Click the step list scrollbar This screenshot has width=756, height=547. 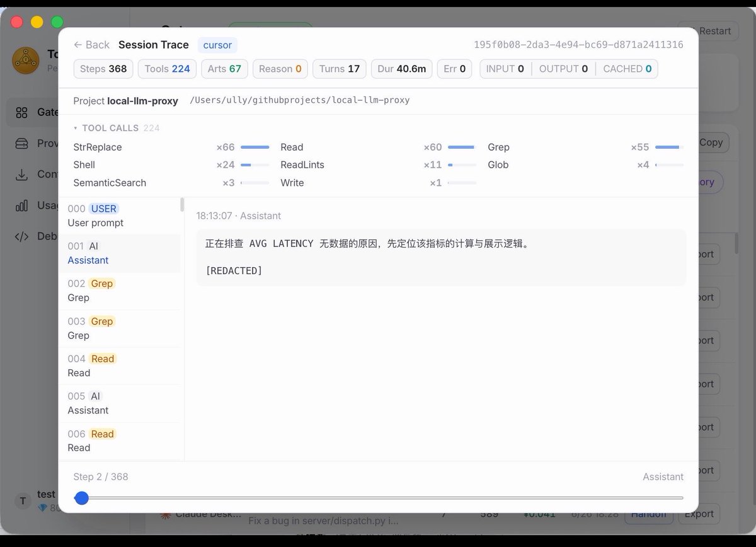pyautogui.click(x=182, y=204)
